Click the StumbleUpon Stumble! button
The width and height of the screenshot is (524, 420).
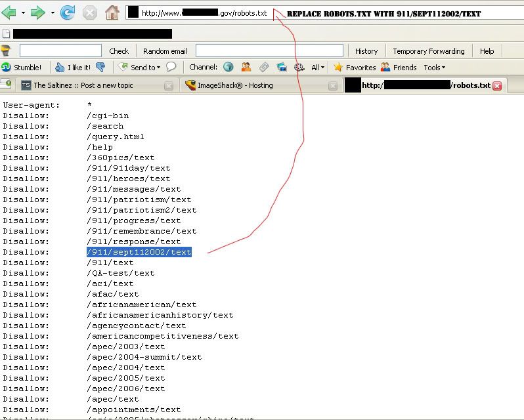[22, 67]
